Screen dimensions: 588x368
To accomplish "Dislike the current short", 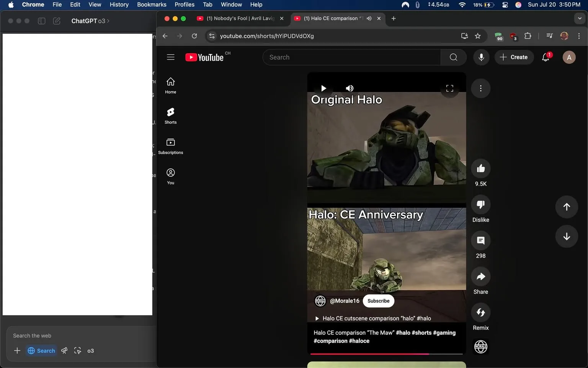I will tap(480, 204).
